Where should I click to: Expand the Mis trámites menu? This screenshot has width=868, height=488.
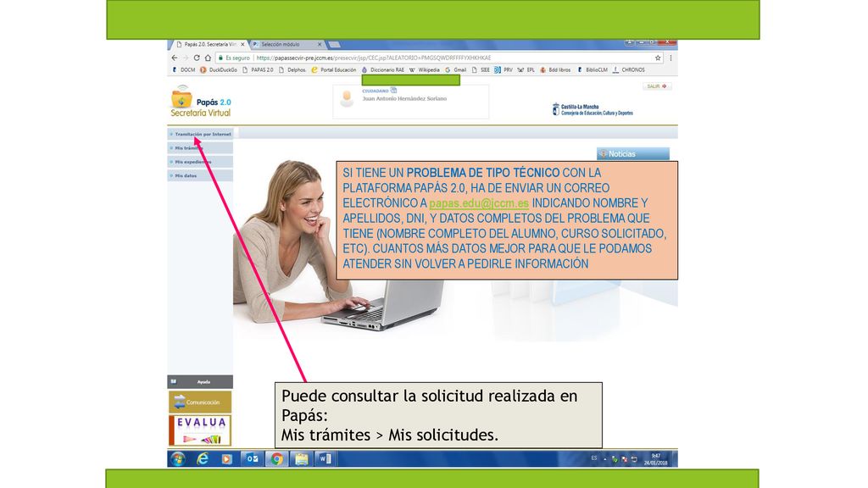coord(200,147)
